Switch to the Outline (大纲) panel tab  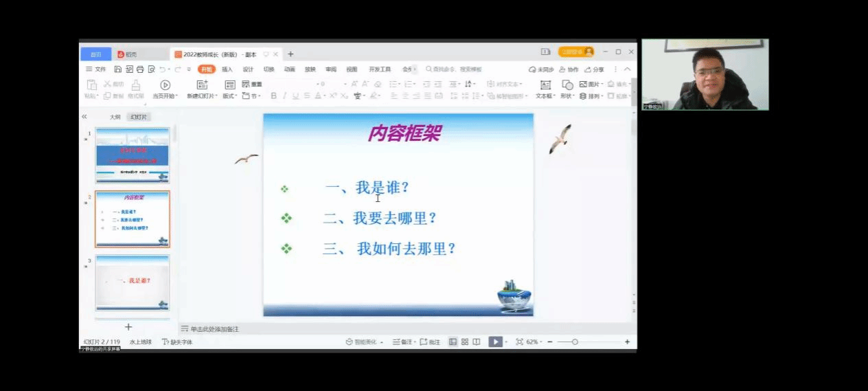pyautogui.click(x=115, y=117)
